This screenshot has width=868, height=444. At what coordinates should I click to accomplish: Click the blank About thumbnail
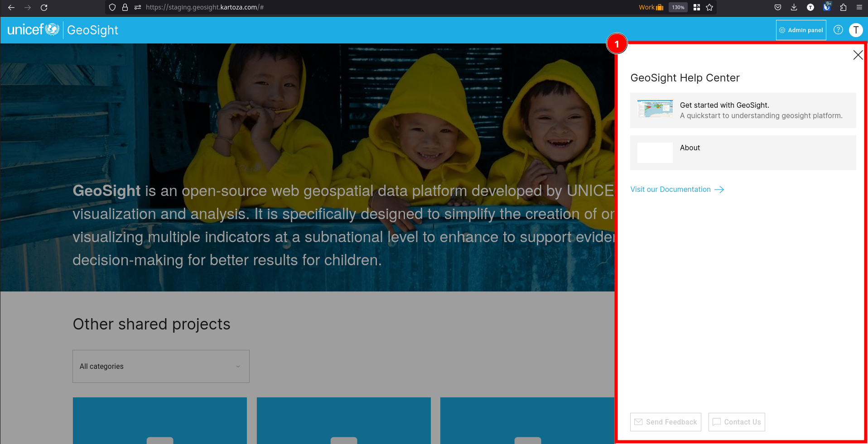pyautogui.click(x=655, y=153)
